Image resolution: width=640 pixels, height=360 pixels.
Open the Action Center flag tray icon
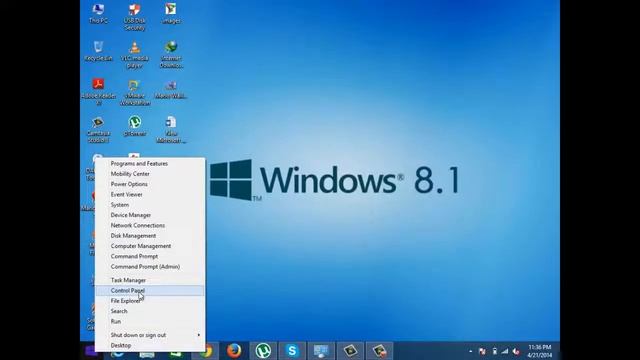coord(482,351)
